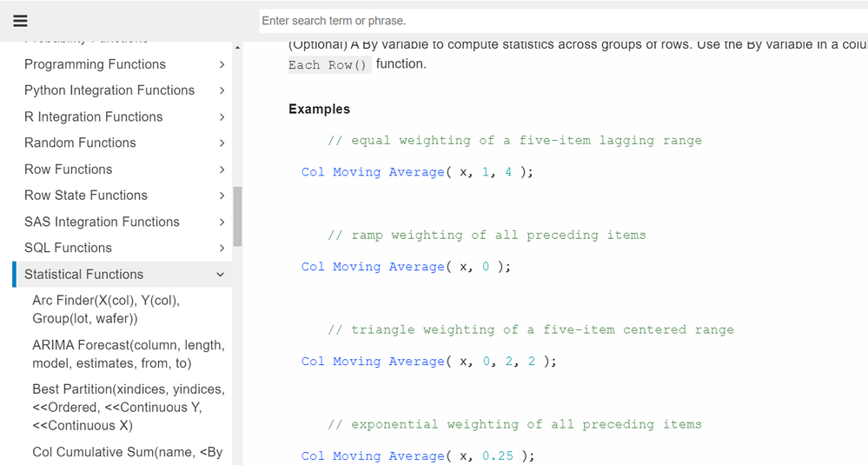Image resolution: width=868 pixels, height=465 pixels.
Task: Expand the SQL Functions chevron
Action: click(x=222, y=248)
